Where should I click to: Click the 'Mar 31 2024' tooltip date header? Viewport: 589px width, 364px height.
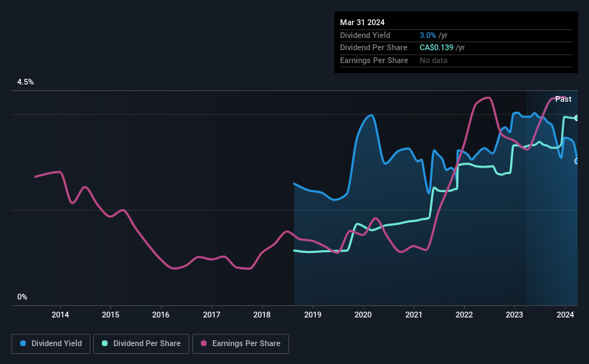click(x=362, y=22)
